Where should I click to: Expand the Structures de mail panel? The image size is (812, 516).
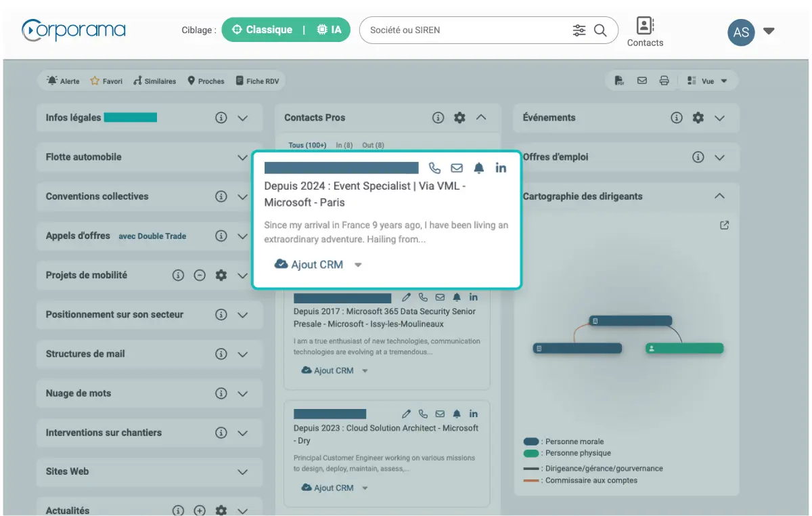(243, 354)
